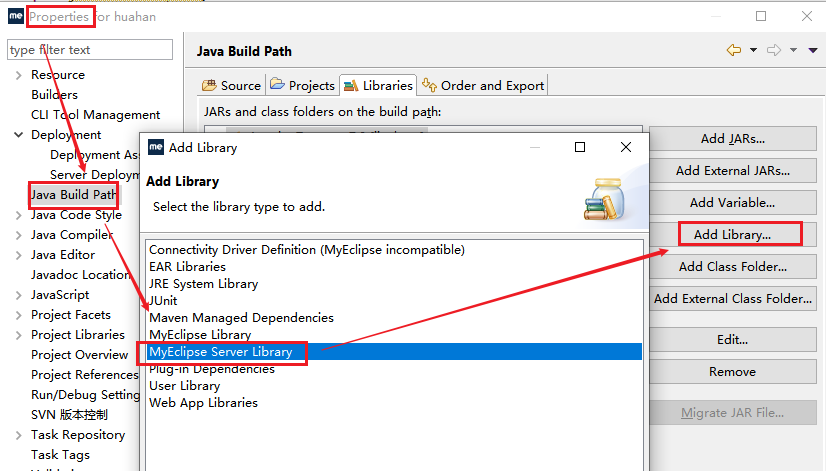Select MyEclipse Server Library in the list
826x471 pixels.
pos(394,352)
